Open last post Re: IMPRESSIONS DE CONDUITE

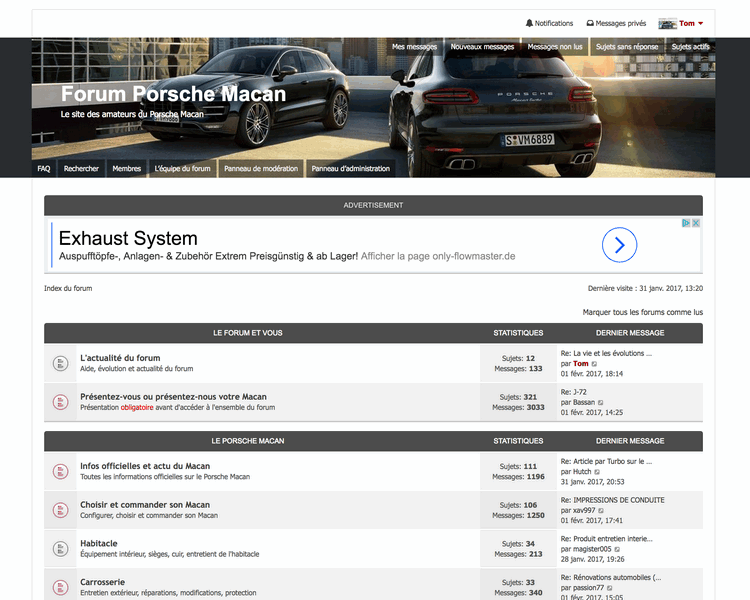[612, 500]
